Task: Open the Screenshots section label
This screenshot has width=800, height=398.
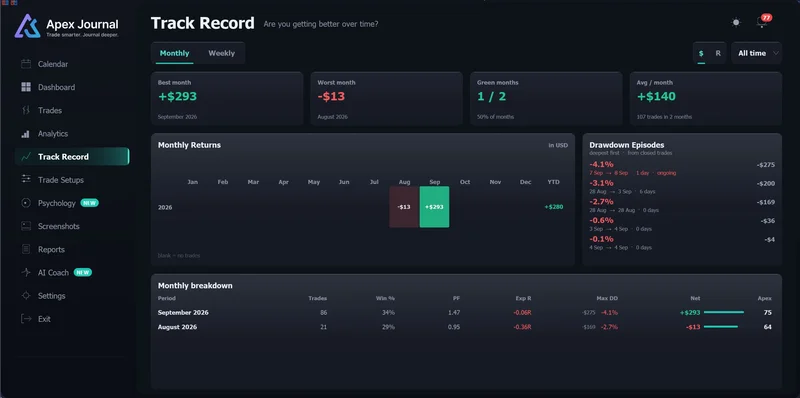Action: [59, 226]
